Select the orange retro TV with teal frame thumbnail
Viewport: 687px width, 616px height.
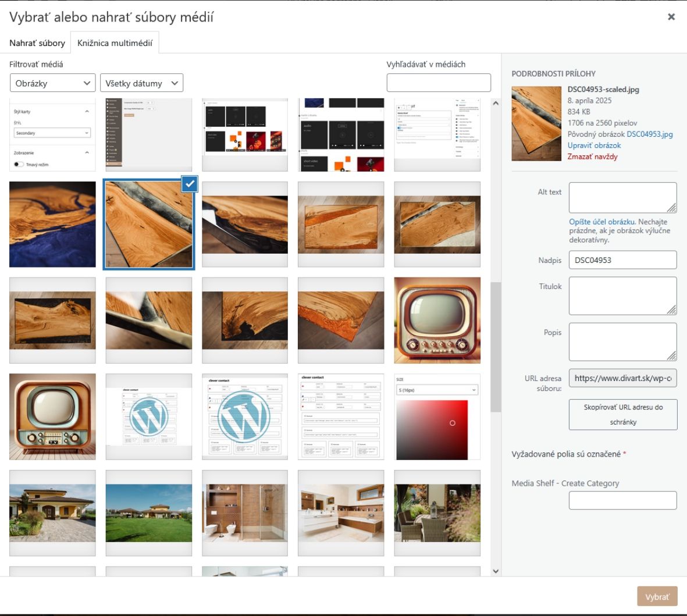click(52, 416)
